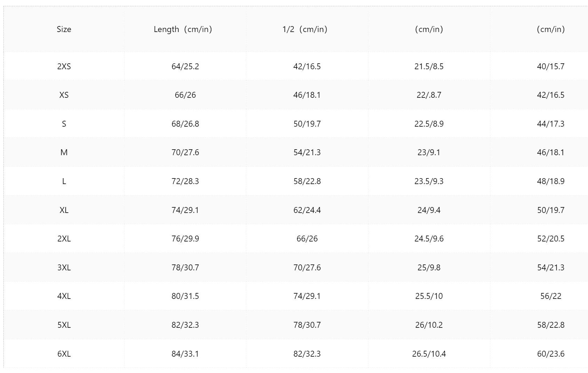Viewport: 588px width, 373px height.
Task: Select the 6XL size row label
Action: (64, 354)
